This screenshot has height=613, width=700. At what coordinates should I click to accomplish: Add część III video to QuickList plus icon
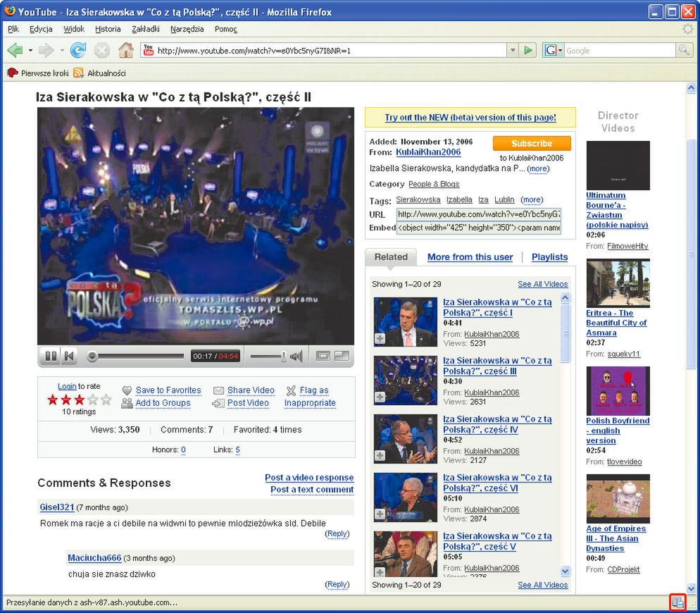tap(380, 397)
